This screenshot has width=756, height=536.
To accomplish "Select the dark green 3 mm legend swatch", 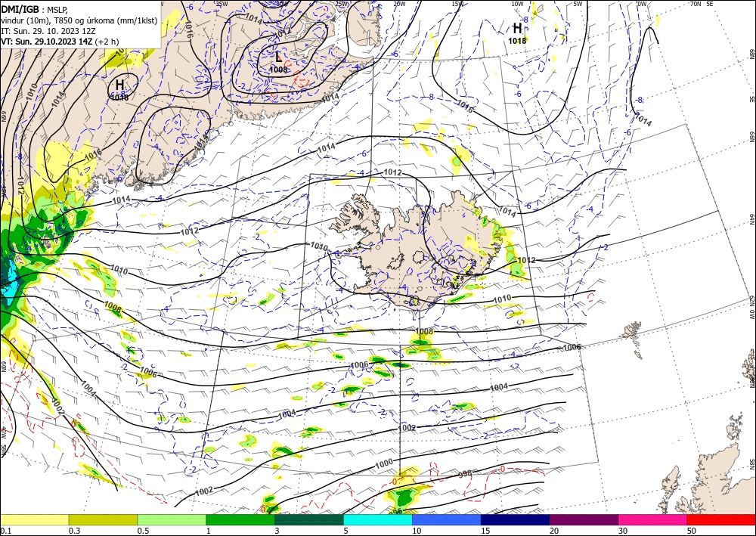I will click(309, 519).
